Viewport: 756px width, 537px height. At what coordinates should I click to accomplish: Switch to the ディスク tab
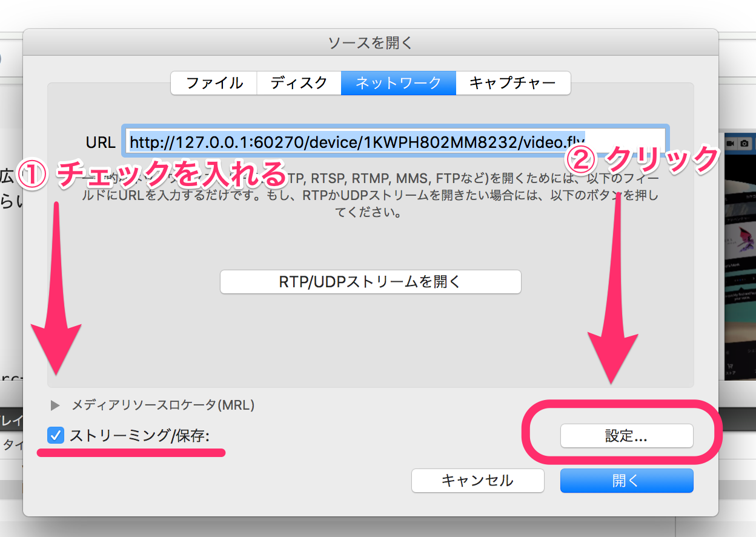(299, 83)
